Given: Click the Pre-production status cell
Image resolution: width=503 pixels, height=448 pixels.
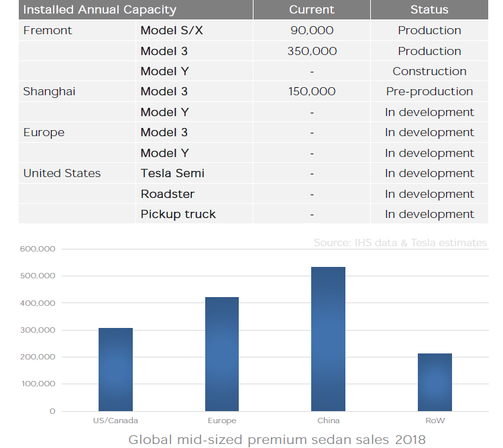Looking at the screenshot, I should pyautogui.click(x=429, y=92).
